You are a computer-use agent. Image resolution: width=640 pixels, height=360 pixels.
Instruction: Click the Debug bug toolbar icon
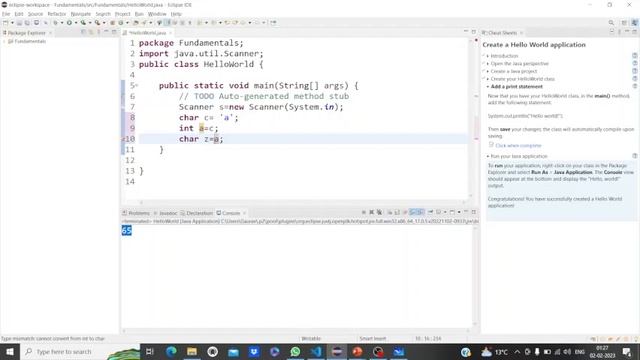click(56, 22)
